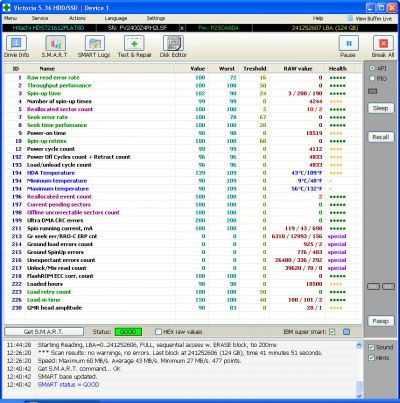Select the Ultra DMA CRC errors row
The image size is (400, 403).
coord(183,220)
